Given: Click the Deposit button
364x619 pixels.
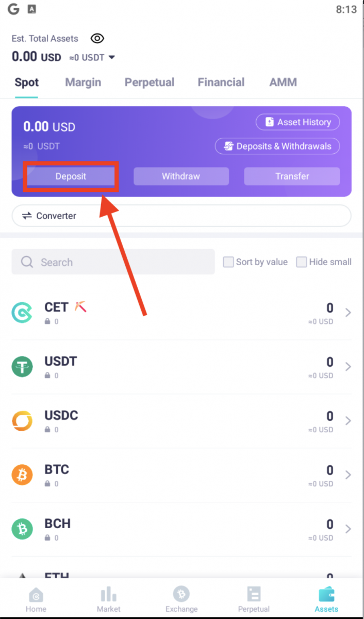Looking at the screenshot, I should pyautogui.click(x=70, y=176).
